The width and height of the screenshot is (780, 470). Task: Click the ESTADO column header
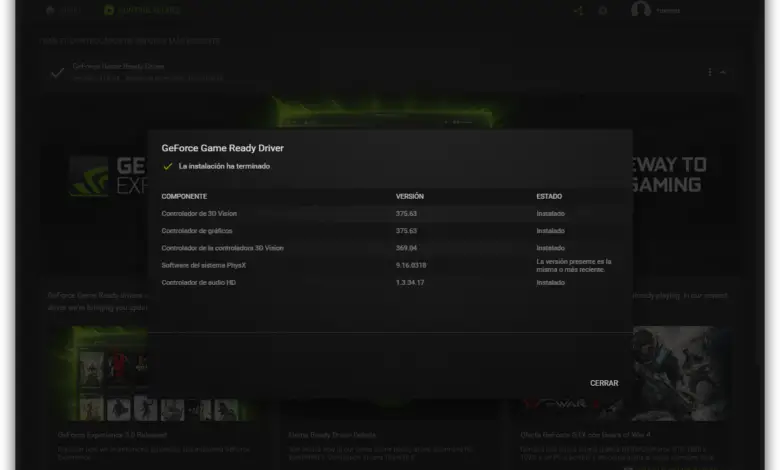click(x=549, y=196)
